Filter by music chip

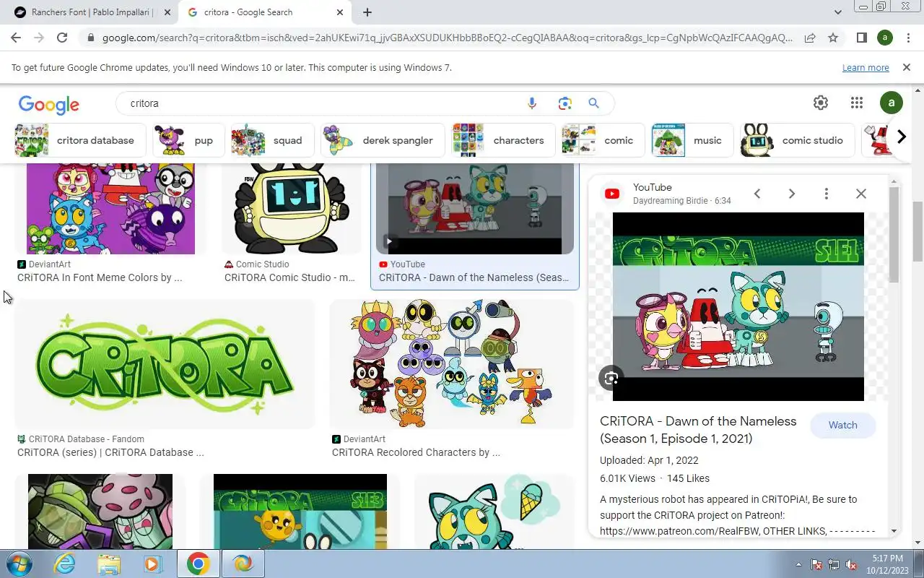tap(692, 140)
